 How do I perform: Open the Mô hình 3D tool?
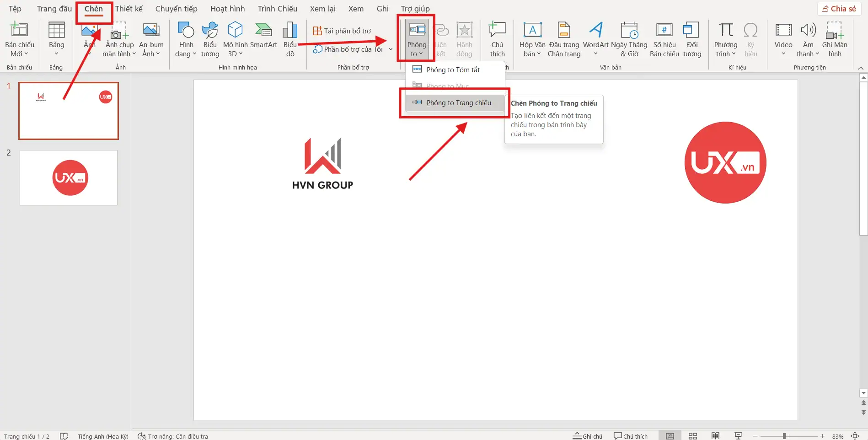(235, 39)
